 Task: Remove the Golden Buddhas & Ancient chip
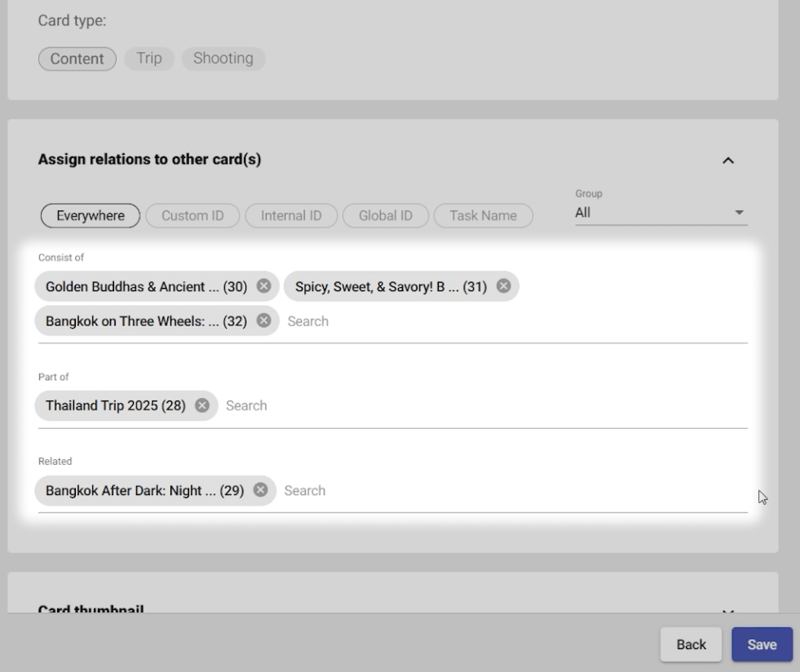[263, 286]
